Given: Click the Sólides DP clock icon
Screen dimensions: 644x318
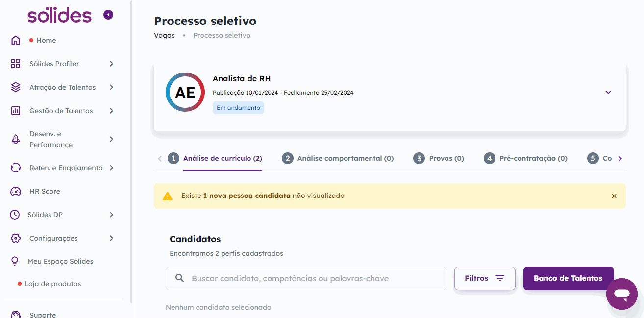Looking at the screenshot, I should pyautogui.click(x=15, y=215).
